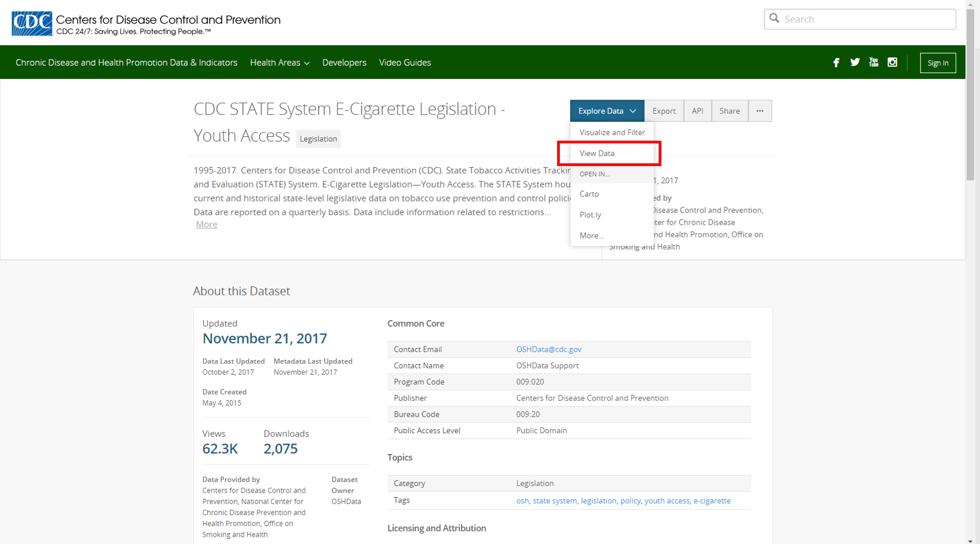
Task: Open dataset in Plot.ly
Action: pyautogui.click(x=590, y=215)
